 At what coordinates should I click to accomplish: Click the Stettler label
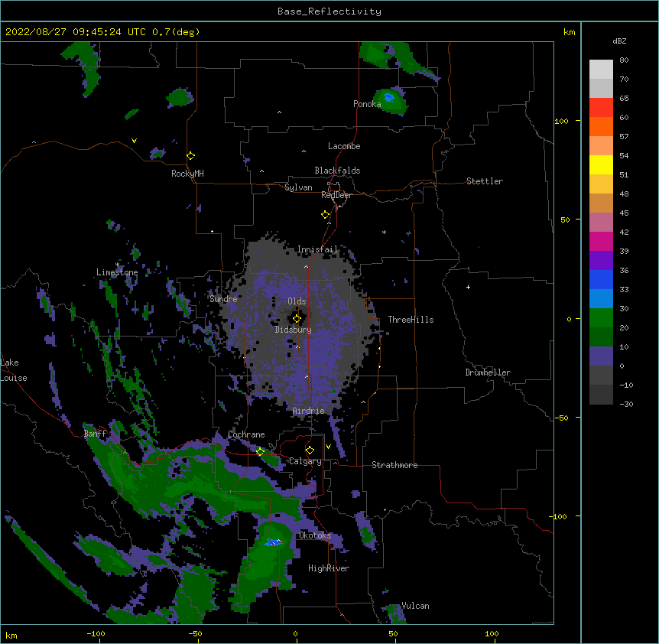(485, 181)
